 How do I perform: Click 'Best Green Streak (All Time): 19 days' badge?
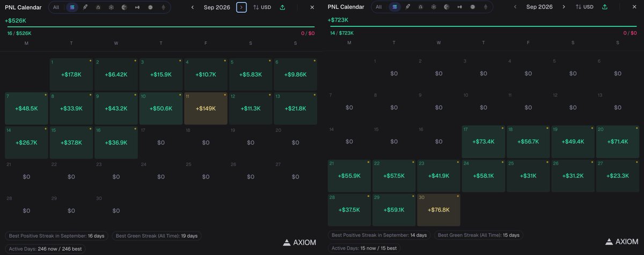[x=157, y=236]
